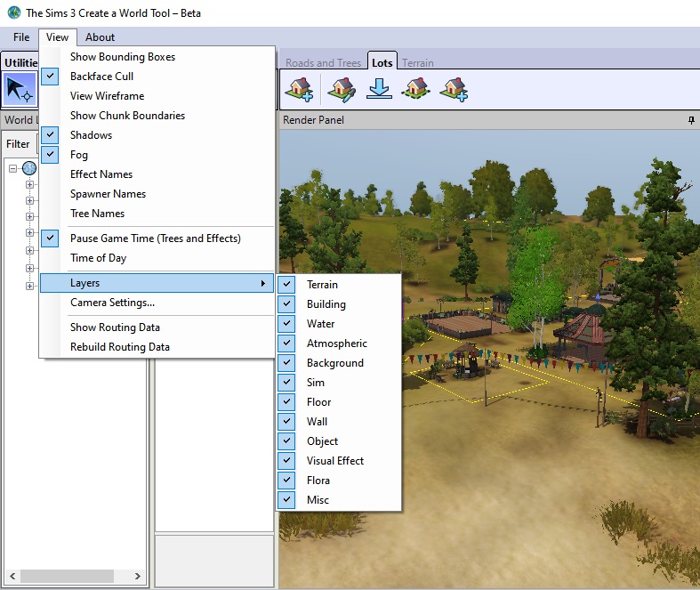Viewport: 700px width, 590px height.
Task: Click the house with pencil edit lot icon
Action: pyautogui.click(x=341, y=89)
